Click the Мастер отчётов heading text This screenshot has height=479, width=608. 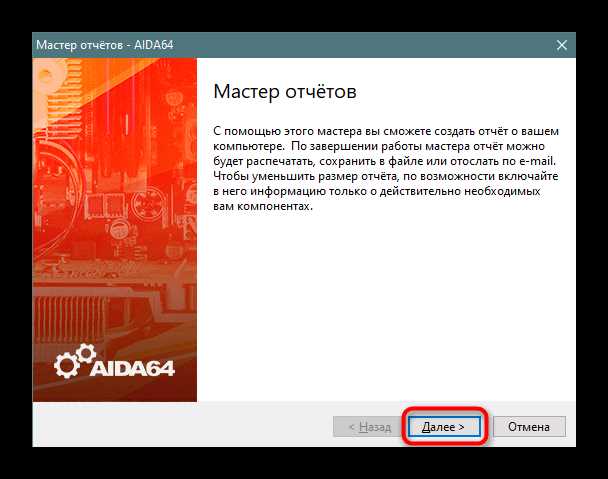pyautogui.click(x=285, y=92)
